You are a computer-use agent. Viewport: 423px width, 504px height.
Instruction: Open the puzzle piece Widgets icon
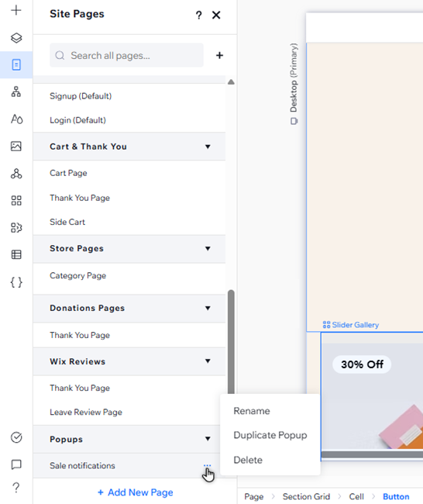[16, 227]
